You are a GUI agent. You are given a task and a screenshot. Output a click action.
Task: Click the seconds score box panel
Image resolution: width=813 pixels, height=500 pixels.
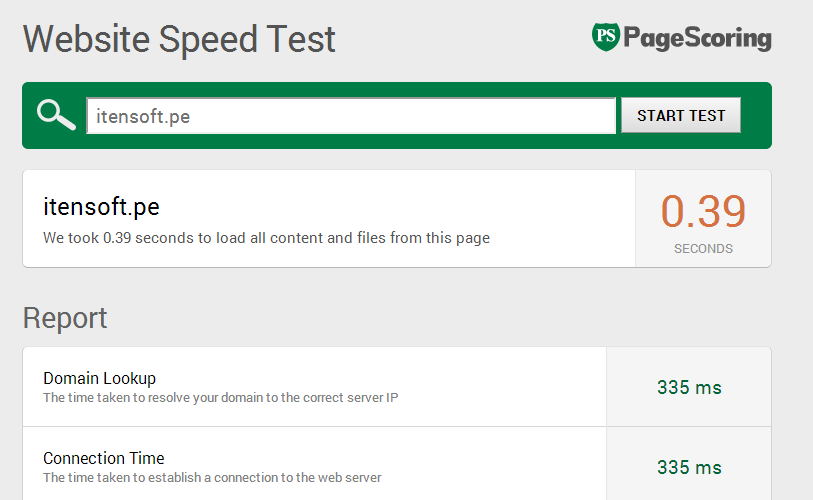(703, 219)
